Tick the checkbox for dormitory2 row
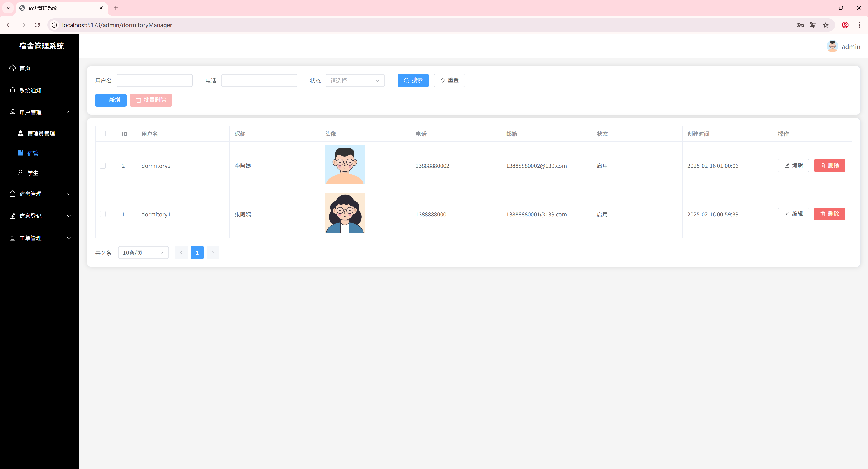Image resolution: width=868 pixels, height=469 pixels. tap(103, 166)
